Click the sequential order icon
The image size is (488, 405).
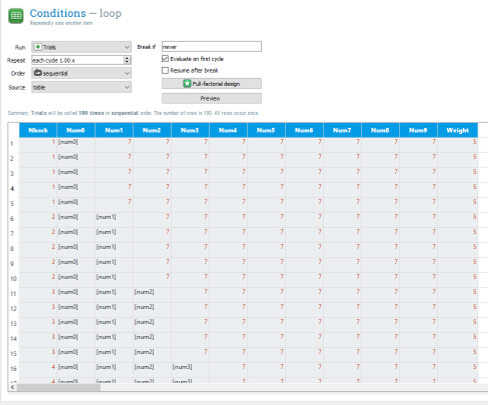[x=38, y=73]
